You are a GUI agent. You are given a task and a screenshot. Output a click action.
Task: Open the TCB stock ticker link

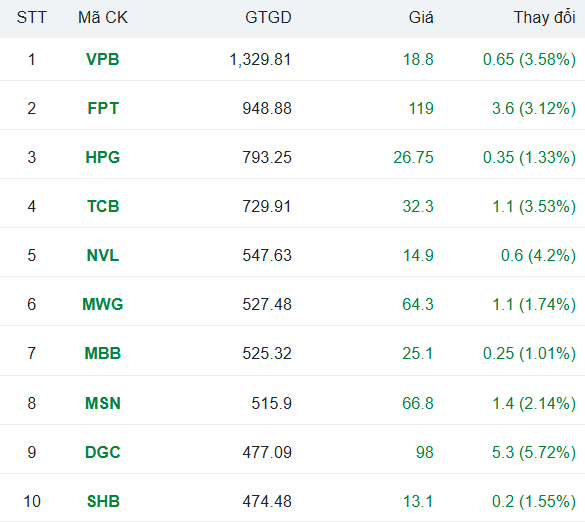pyautogui.click(x=103, y=206)
